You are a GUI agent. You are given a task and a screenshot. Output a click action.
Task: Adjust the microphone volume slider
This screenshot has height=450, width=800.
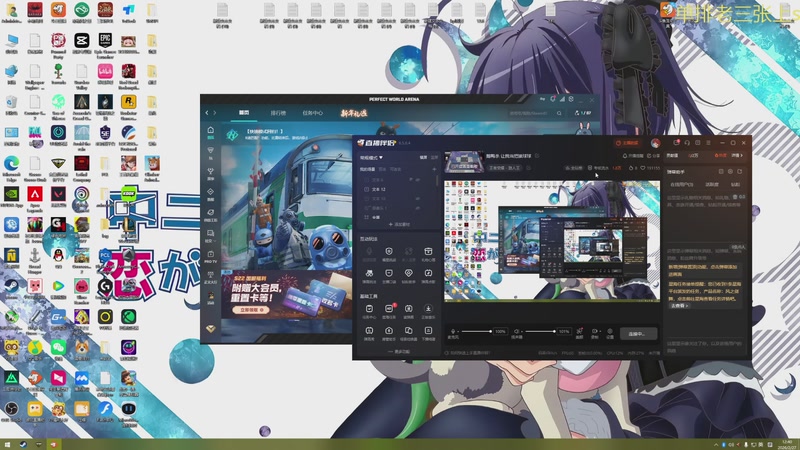coord(477,332)
